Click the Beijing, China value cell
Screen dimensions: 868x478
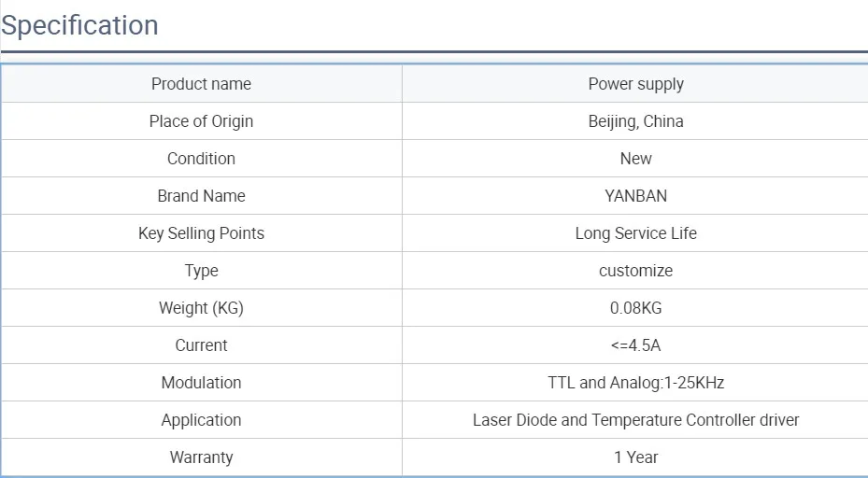(x=635, y=121)
